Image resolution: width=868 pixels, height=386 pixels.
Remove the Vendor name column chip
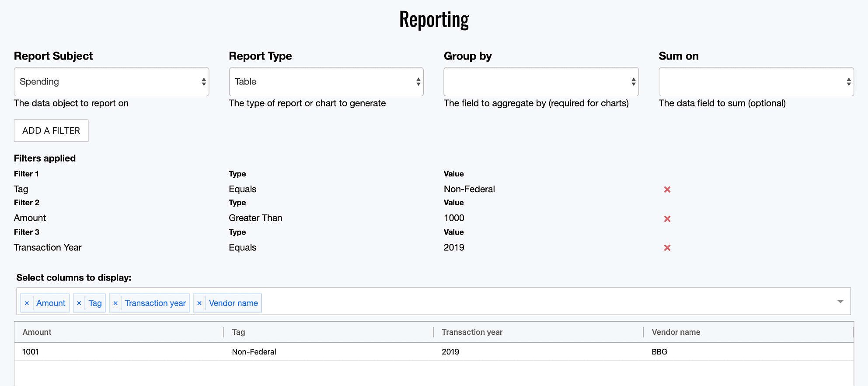pos(199,303)
